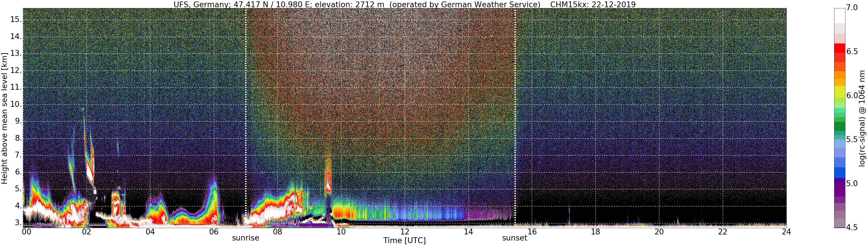Click the '11.' height axis tick
Viewport: 868px width, 246px height.
(16, 87)
